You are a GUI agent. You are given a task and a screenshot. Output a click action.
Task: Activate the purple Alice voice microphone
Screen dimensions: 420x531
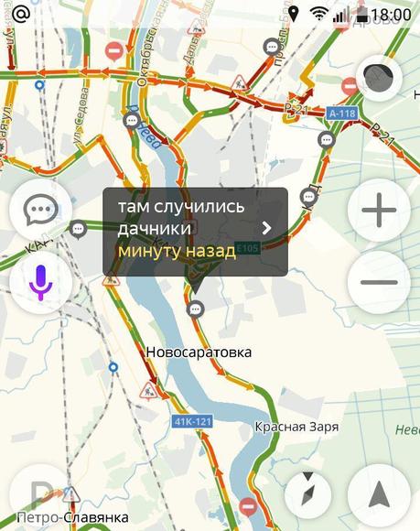coord(40,283)
